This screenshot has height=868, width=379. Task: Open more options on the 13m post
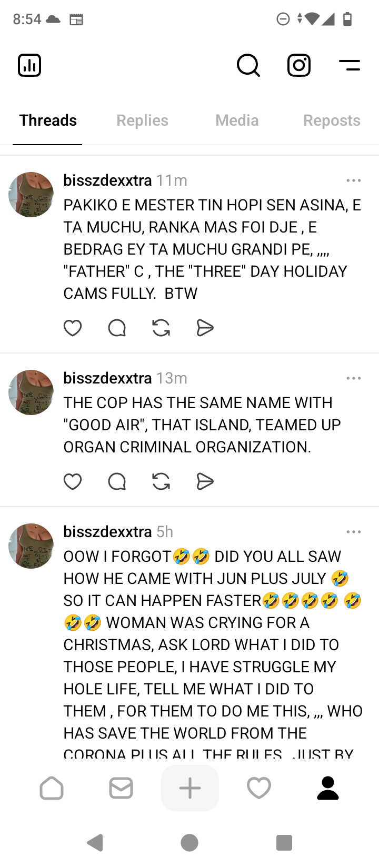click(354, 378)
